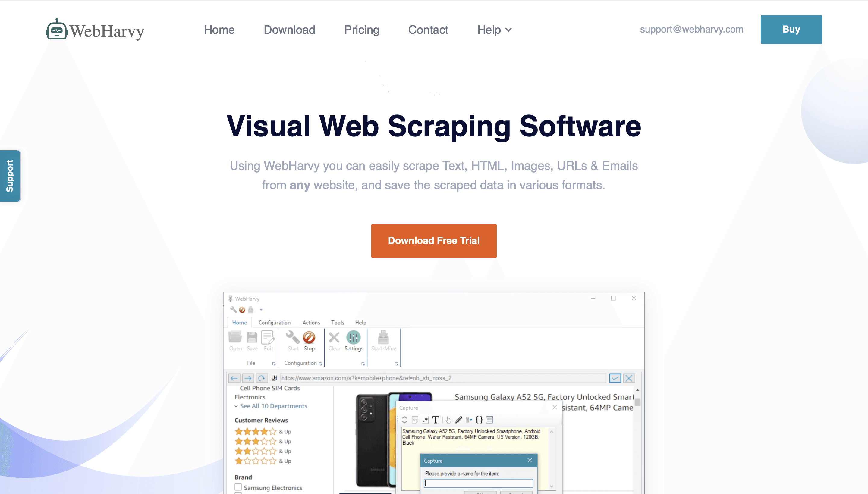
Task: Click the Stop icon in the Configuration group
Action: click(x=309, y=340)
